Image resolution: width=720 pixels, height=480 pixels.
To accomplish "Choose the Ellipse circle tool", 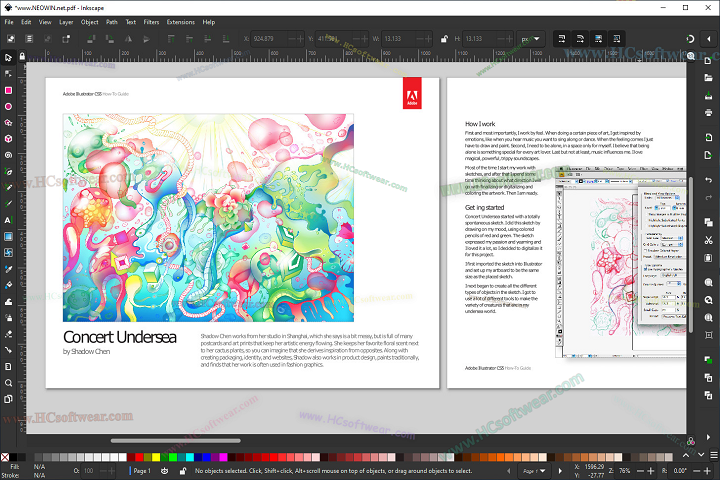I will pyautogui.click(x=8, y=106).
